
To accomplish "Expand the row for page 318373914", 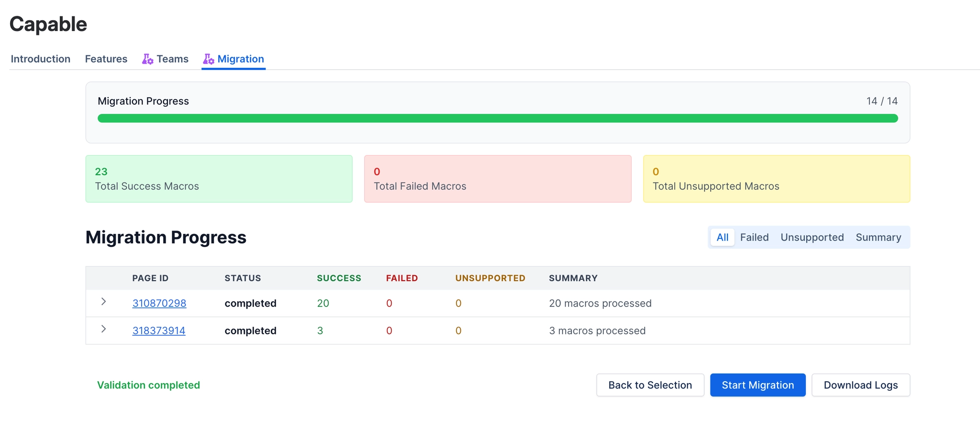I will click(104, 330).
